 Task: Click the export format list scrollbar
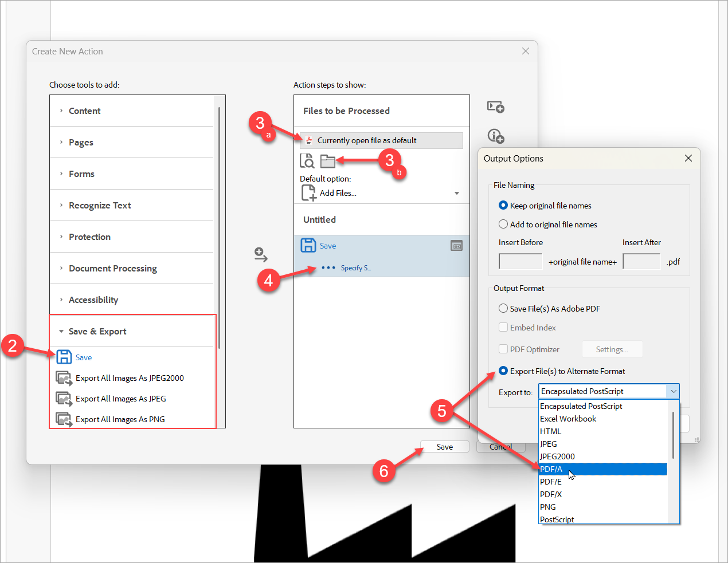[x=673, y=435]
